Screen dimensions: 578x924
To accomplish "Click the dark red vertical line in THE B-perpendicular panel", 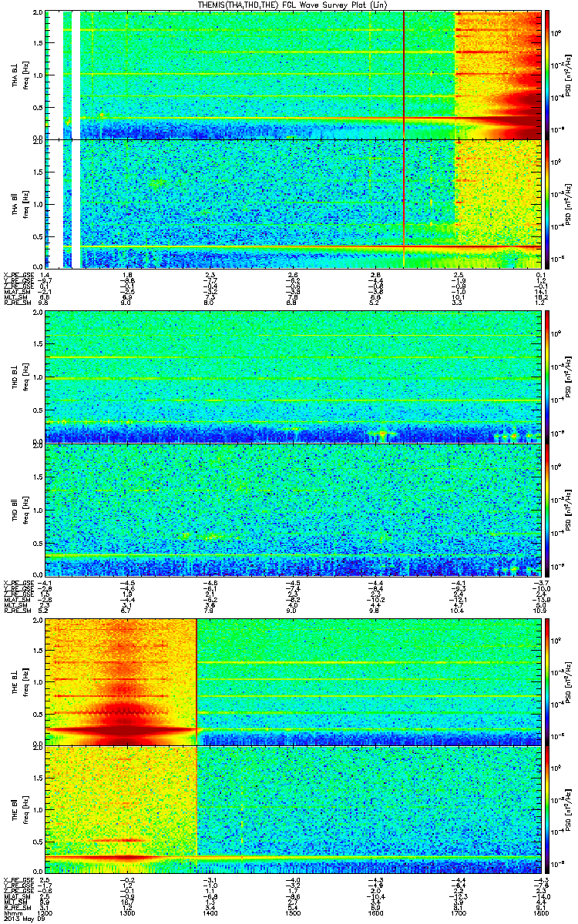I will pyautogui.click(x=197, y=682).
